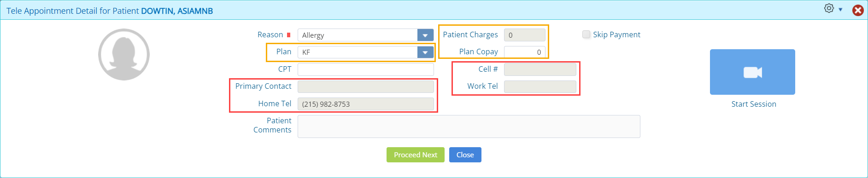Open the Plan dropdown arrow
868x178 pixels.
(425, 52)
